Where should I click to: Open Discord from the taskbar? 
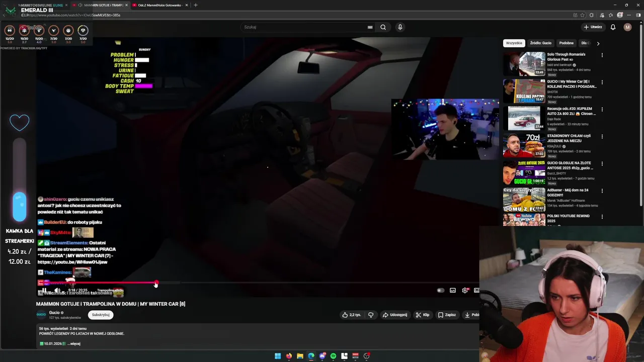click(x=322, y=356)
